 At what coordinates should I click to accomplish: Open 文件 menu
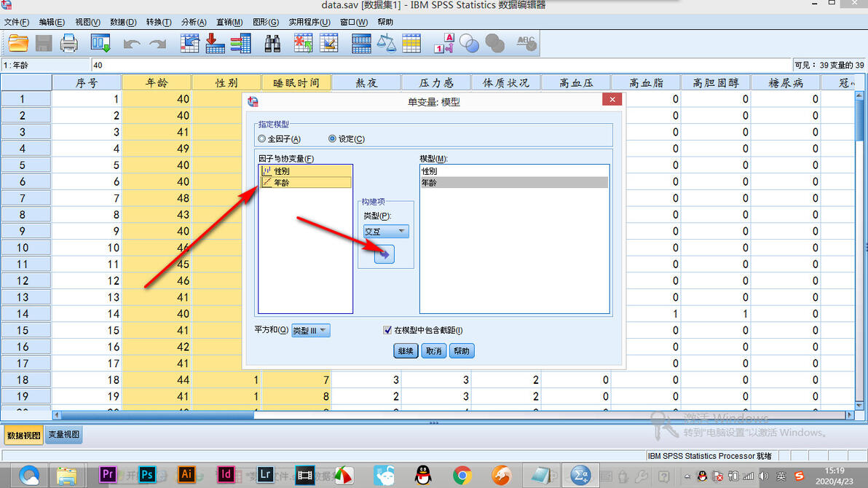[17, 22]
